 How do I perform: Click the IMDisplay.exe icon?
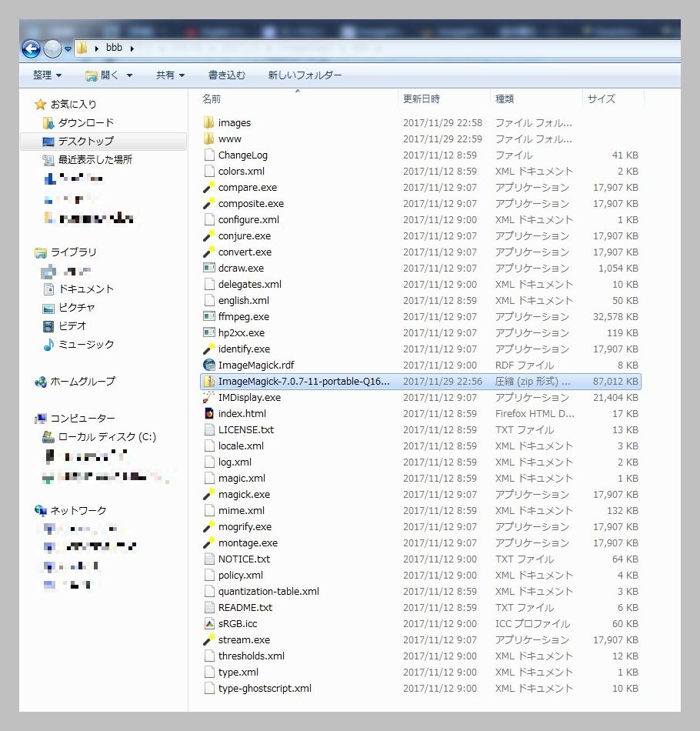[208, 398]
